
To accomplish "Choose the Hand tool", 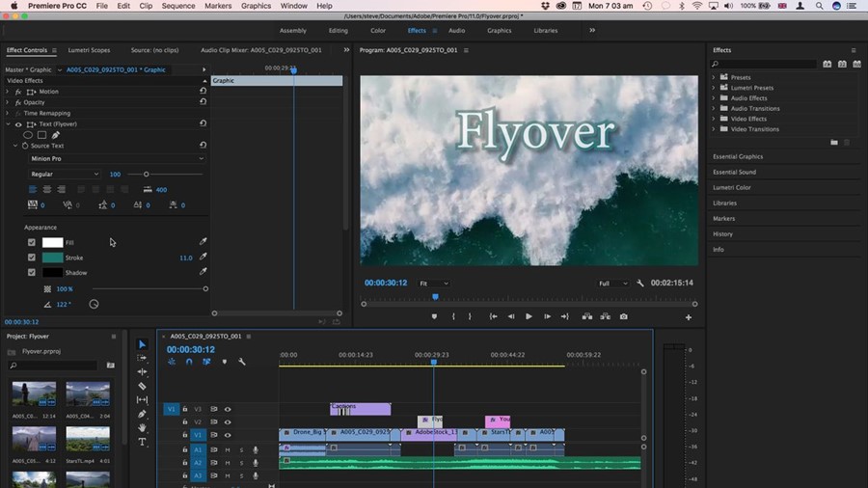I will (x=143, y=427).
